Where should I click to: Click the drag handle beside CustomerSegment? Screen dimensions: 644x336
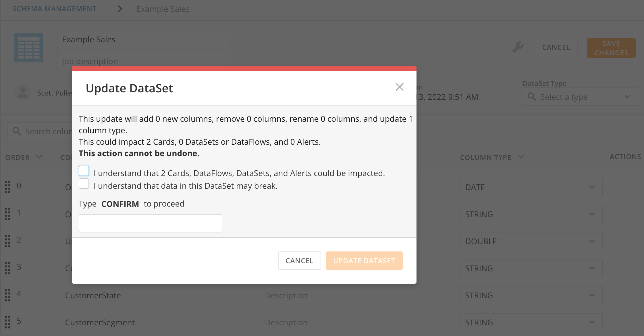pos(8,321)
